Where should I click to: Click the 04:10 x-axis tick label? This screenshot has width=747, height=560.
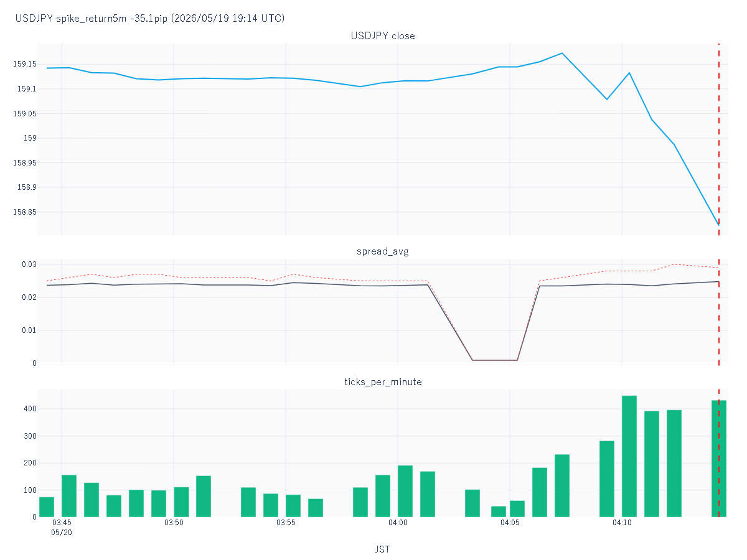click(622, 523)
